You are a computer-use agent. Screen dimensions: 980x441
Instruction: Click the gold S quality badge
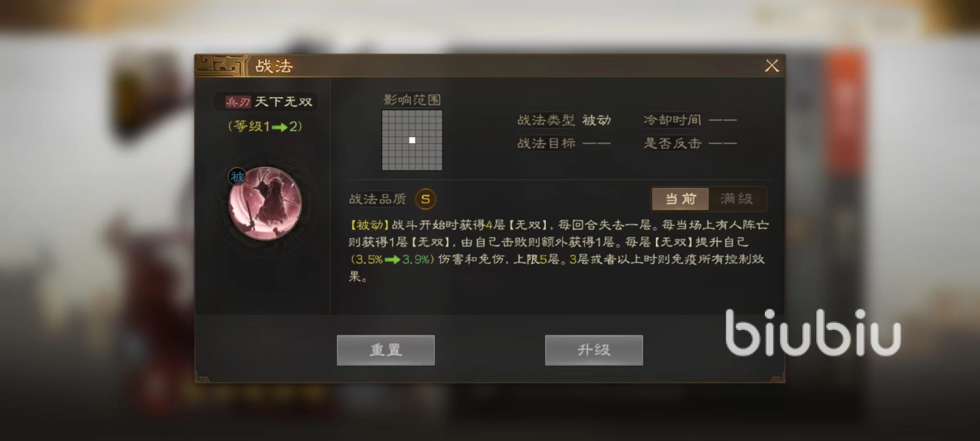pos(426,199)
